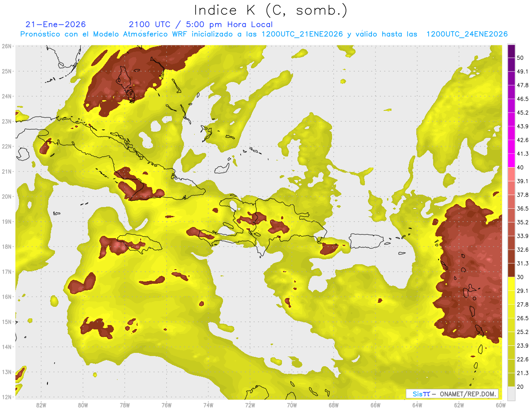Click the longitude axis label "80W"
The image size is (532, 411).
pos(82,405)
